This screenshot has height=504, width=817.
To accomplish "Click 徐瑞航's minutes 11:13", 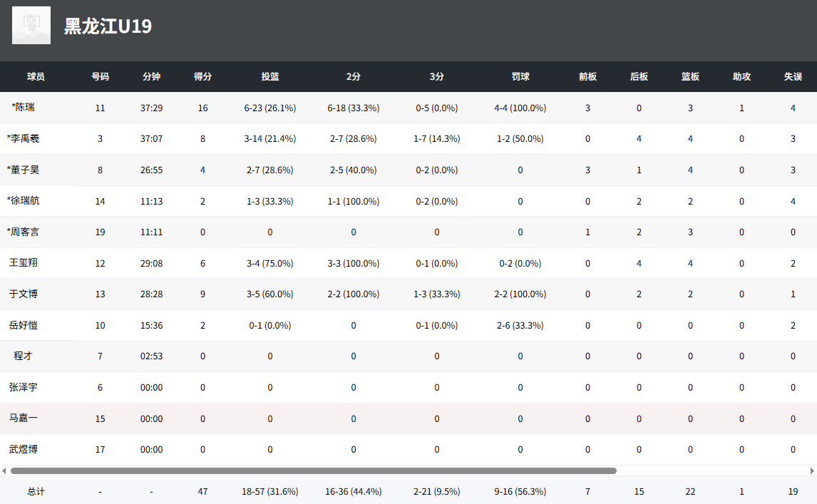I will (x=152, y=201).
